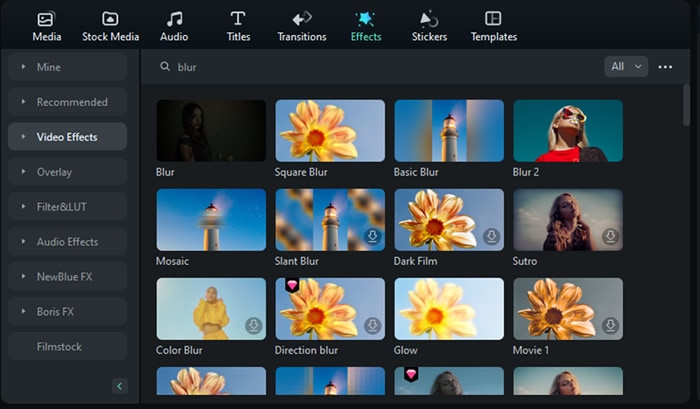The width and height of the screenshot is (700, 409).
Task: Select the Mosaic effect thumbnail
Action: pyautogui.click(x=211, y=220)
